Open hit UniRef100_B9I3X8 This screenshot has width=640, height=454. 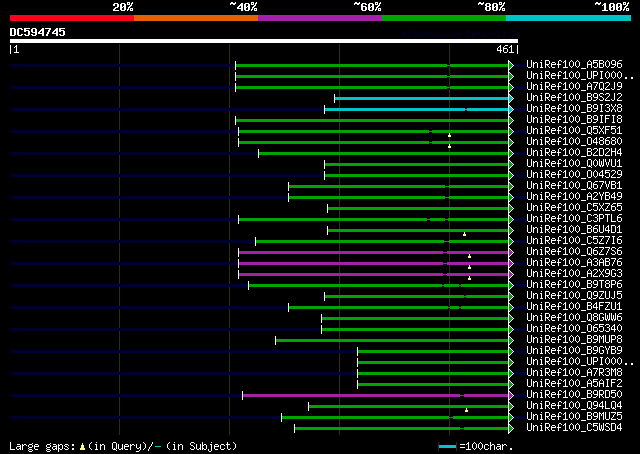(574, 109)
